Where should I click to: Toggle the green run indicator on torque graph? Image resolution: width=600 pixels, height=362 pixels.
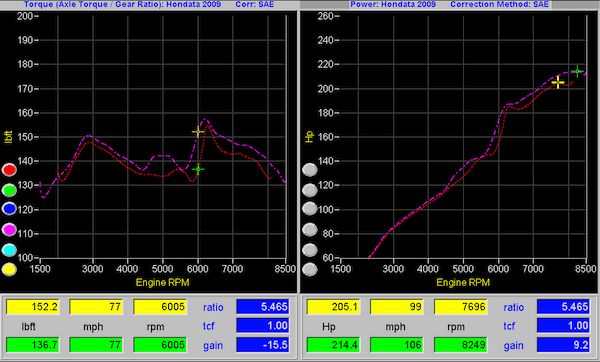9,189
